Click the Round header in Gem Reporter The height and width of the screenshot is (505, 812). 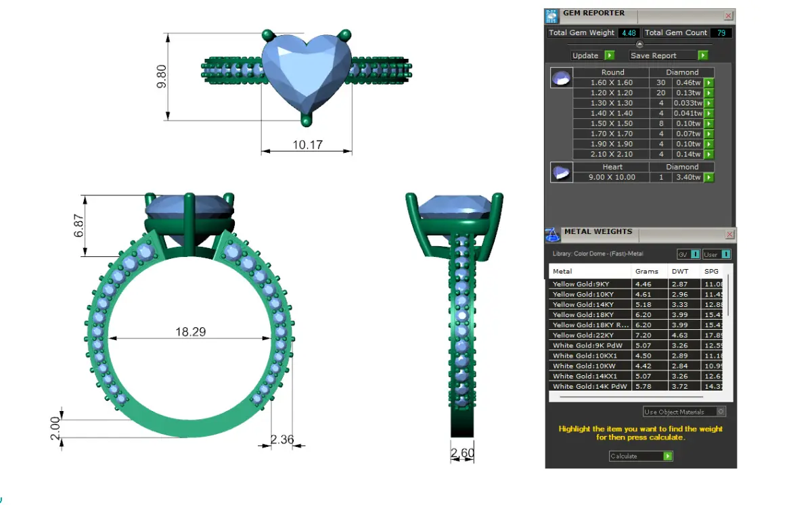pos(612,72)
